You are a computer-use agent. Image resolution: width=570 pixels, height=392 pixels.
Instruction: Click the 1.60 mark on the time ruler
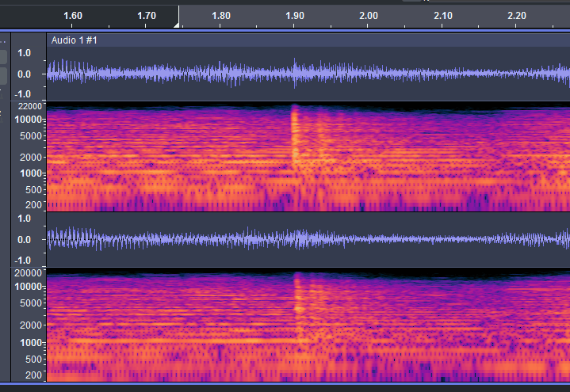click(73, 16)
